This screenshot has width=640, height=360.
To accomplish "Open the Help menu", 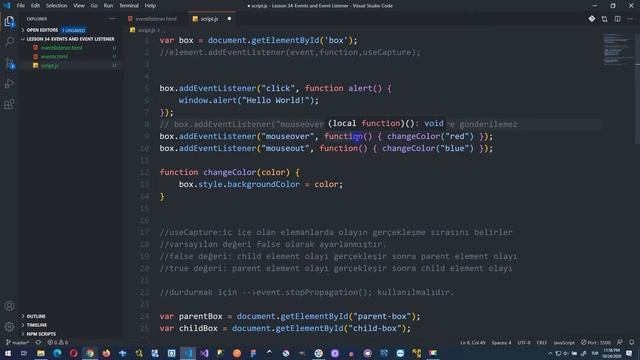I will pyautogui.click(x=150, y=6).
